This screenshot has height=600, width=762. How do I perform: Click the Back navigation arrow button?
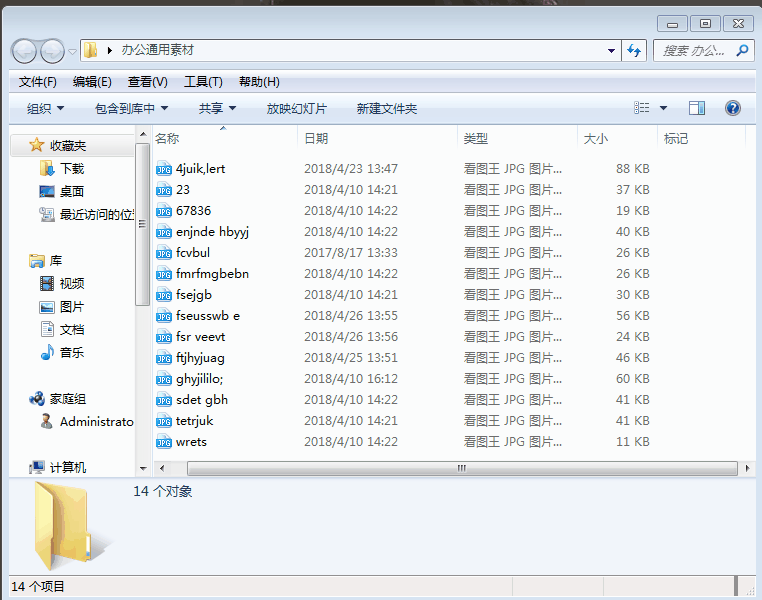click(x=25, y=51)
